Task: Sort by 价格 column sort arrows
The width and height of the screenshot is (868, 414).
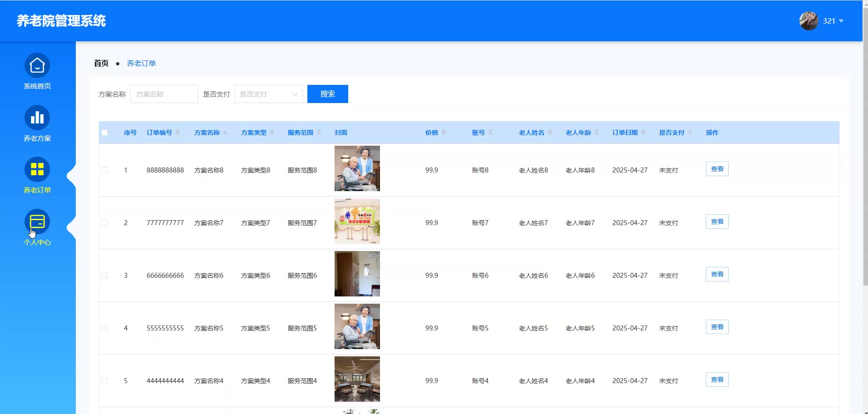Action: point(444,133)
